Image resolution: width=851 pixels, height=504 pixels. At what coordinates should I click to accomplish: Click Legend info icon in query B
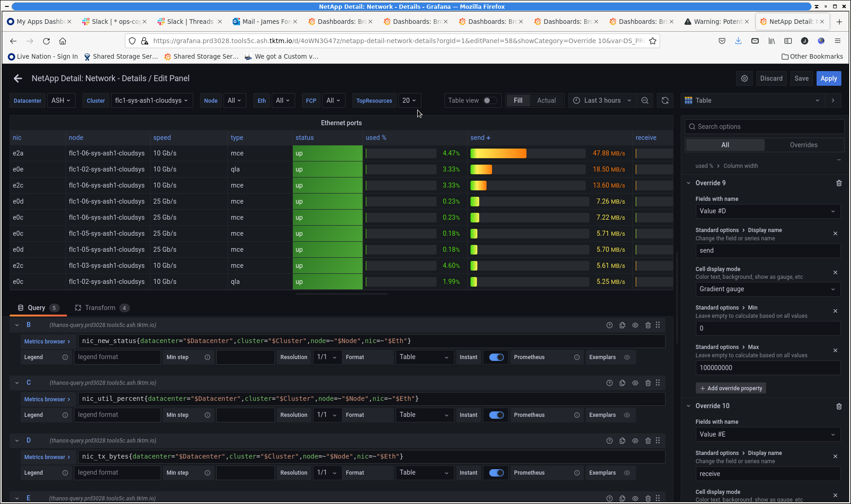65,357
